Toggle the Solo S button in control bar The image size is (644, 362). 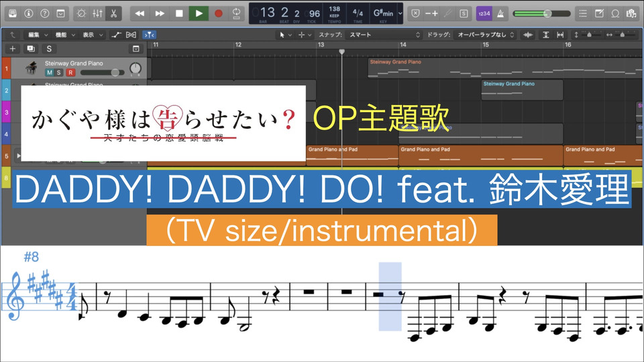464,13
